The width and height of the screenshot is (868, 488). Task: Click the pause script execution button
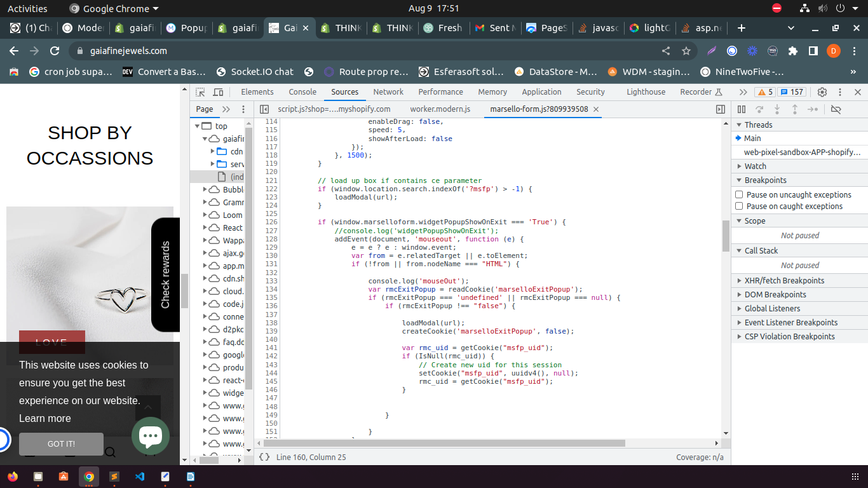pyautogui.click(x=741, y=109)
